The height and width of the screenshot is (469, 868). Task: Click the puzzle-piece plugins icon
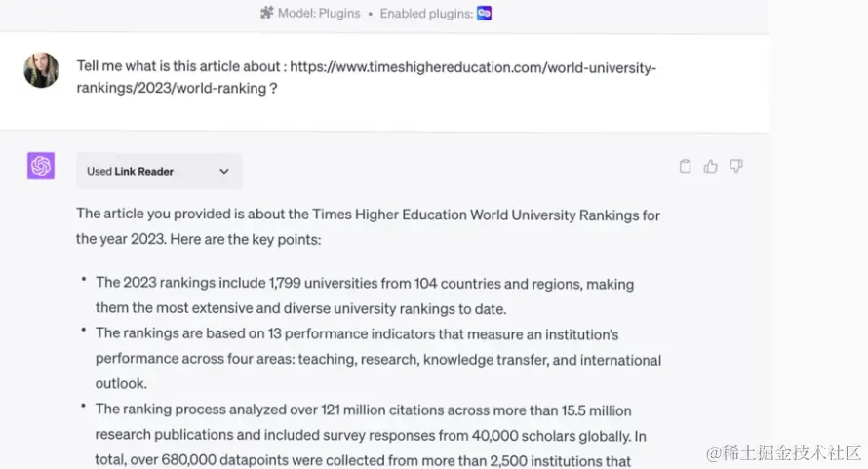click(267, 12)
